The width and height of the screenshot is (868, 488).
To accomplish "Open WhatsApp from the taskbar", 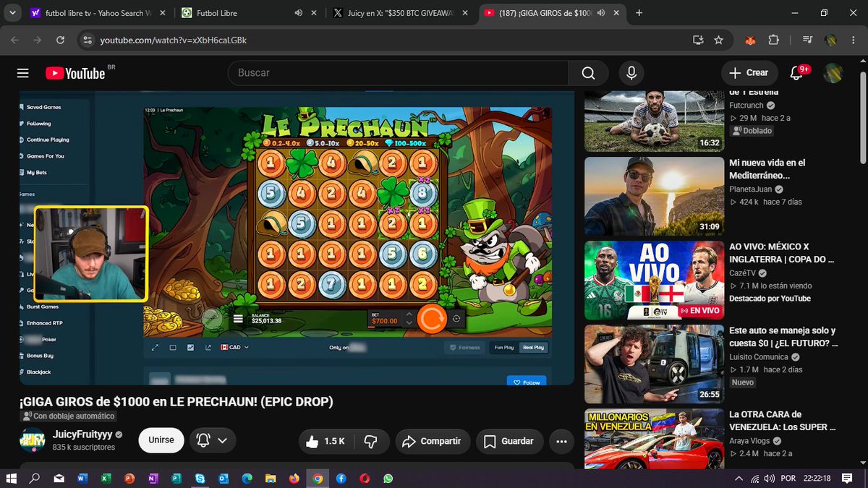I will click(388, 479).
